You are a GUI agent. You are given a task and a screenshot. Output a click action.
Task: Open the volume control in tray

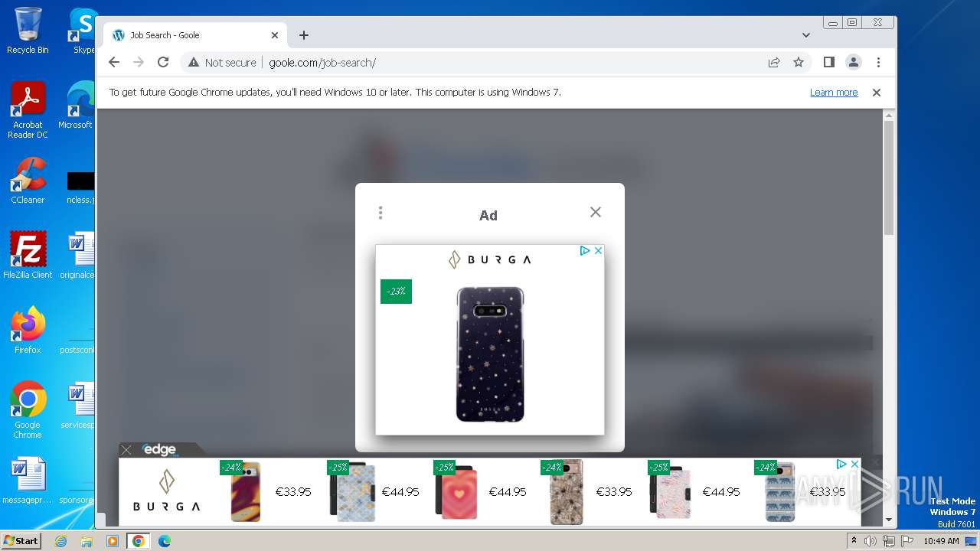click(871, 541)
